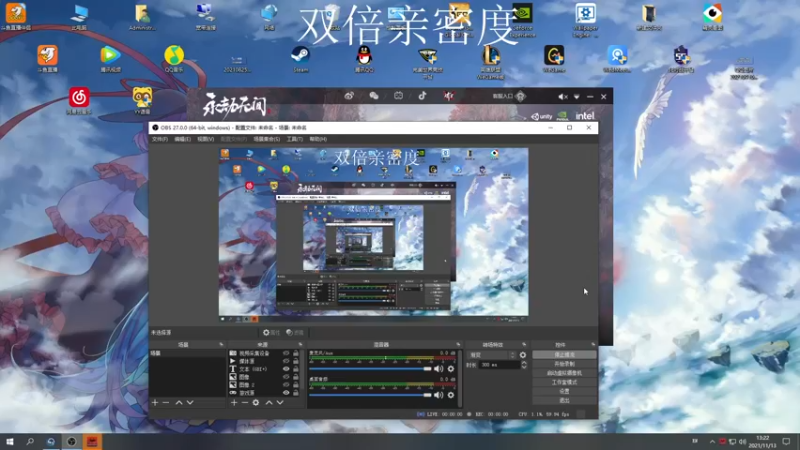
Task: Toggle visibility of media source
Action: [x=286, y=361]
